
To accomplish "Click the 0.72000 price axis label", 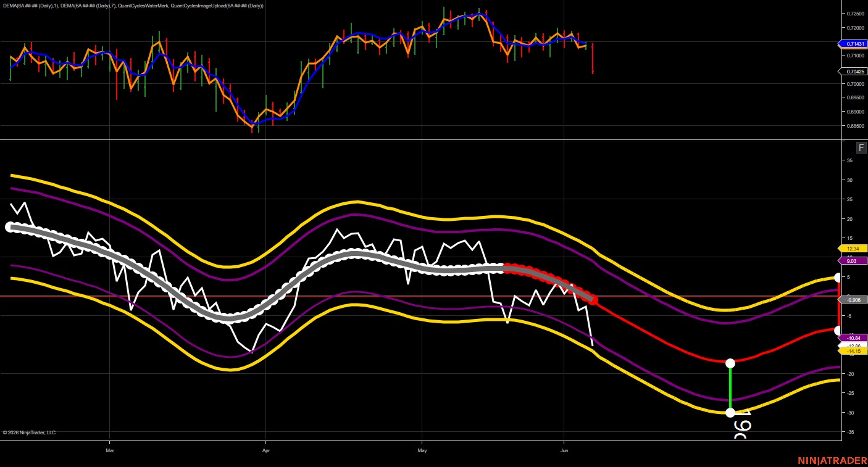I will tap(855, 28).
